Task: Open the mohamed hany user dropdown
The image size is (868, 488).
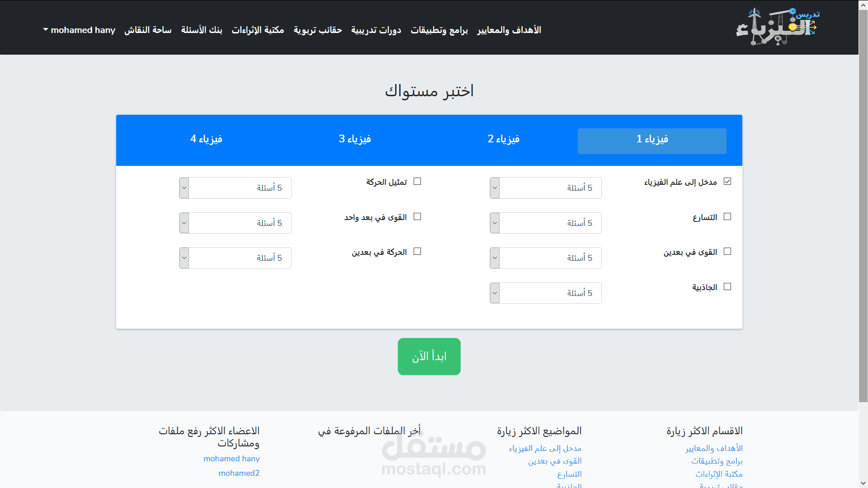Action: pos(80,30)
